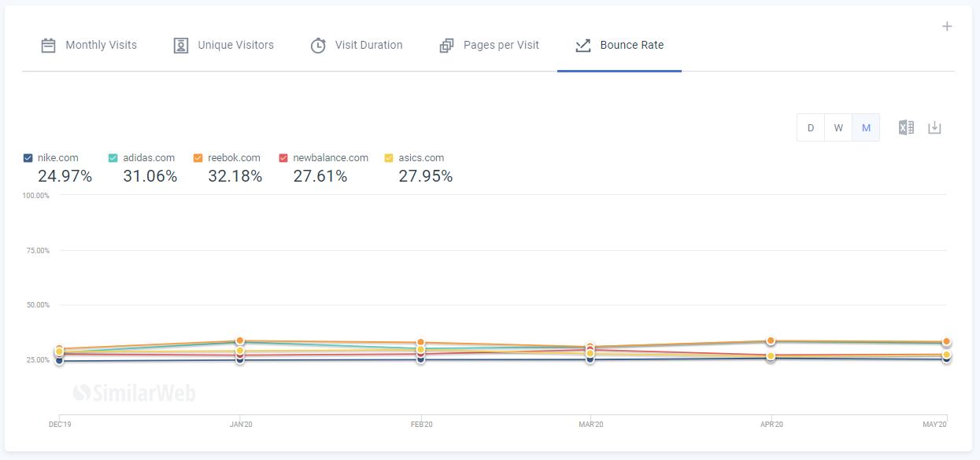Click the nike.com legend label
Viewport: 980px width, 460px height.
(x=58, y=158)
